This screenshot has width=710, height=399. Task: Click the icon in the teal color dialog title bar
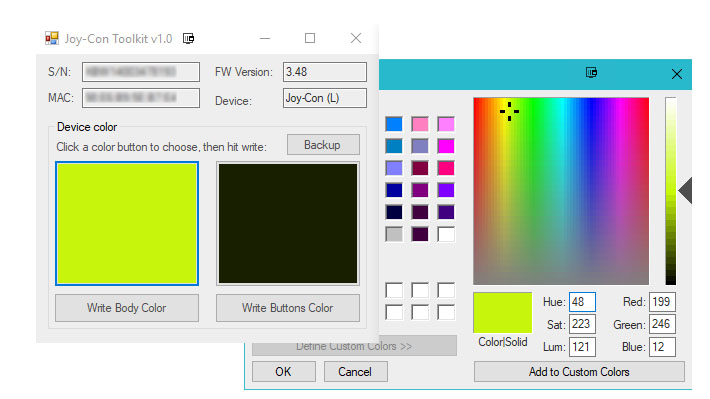click(x=591, y=72)
